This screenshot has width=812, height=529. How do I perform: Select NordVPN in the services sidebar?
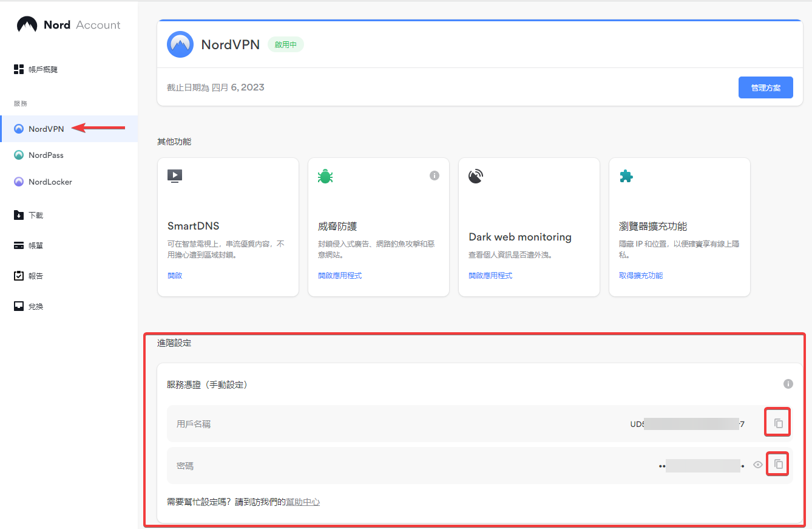pos(46,129)
